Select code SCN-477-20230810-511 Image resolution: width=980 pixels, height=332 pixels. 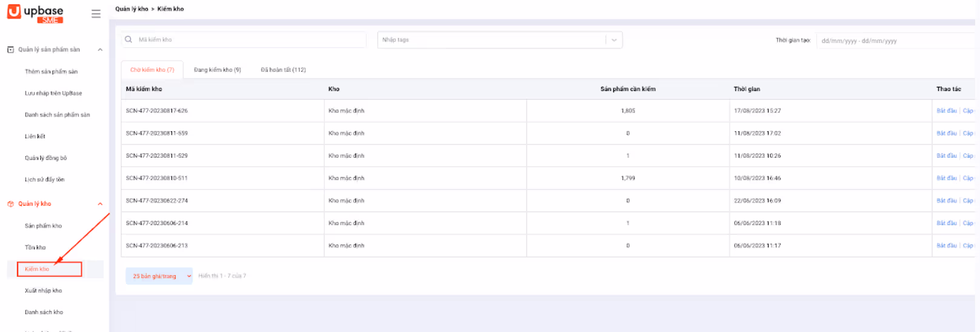coord(157,178)
